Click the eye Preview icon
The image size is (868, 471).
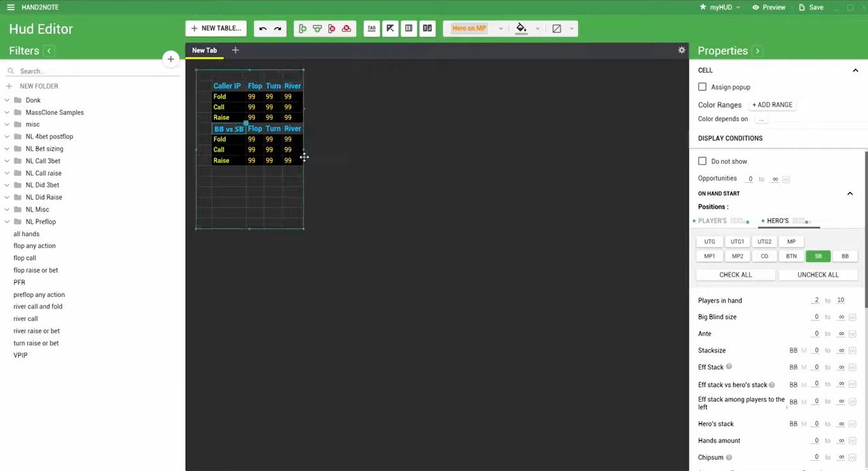755,8
